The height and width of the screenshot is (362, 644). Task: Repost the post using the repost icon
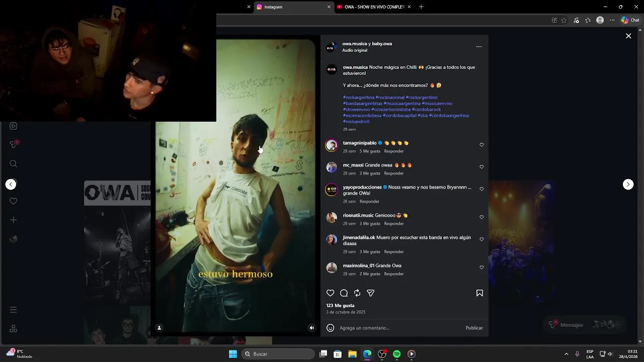[x=357, y=293]
